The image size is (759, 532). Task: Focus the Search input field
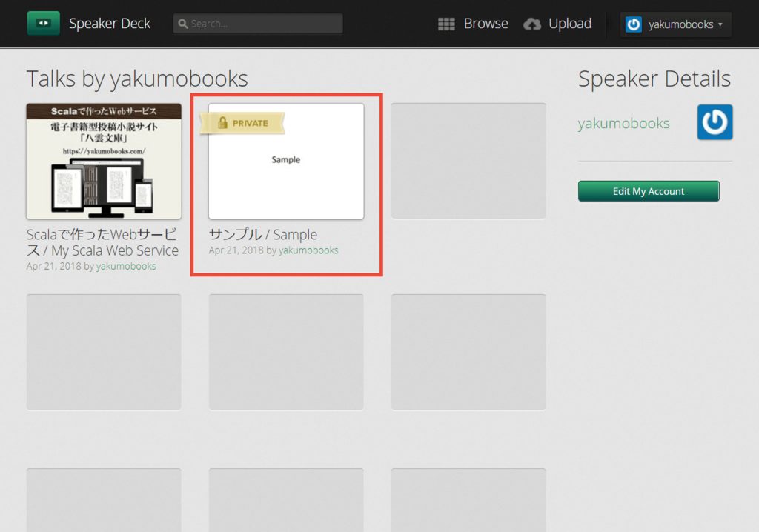pyautogui.click(x=258, y=23)
